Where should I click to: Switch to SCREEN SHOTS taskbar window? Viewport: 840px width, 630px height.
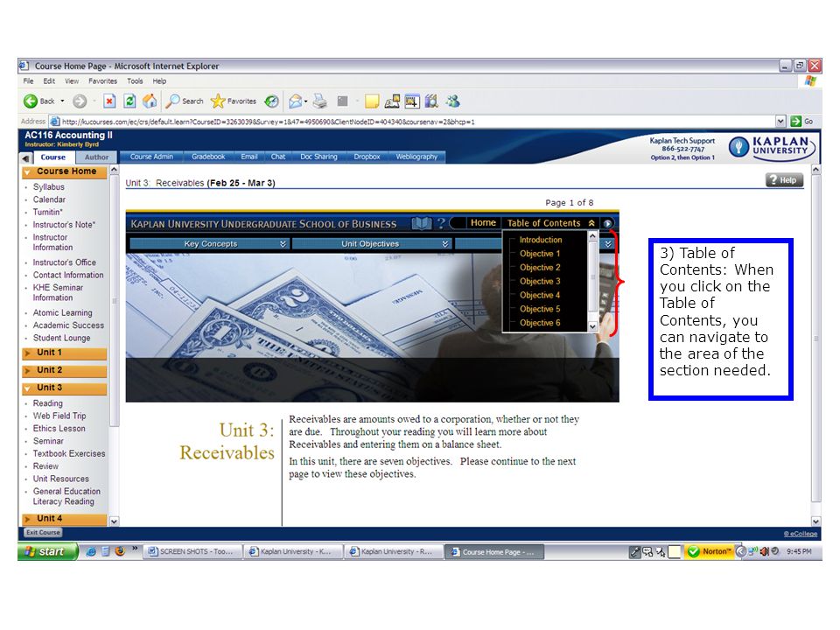click(192, 551)
